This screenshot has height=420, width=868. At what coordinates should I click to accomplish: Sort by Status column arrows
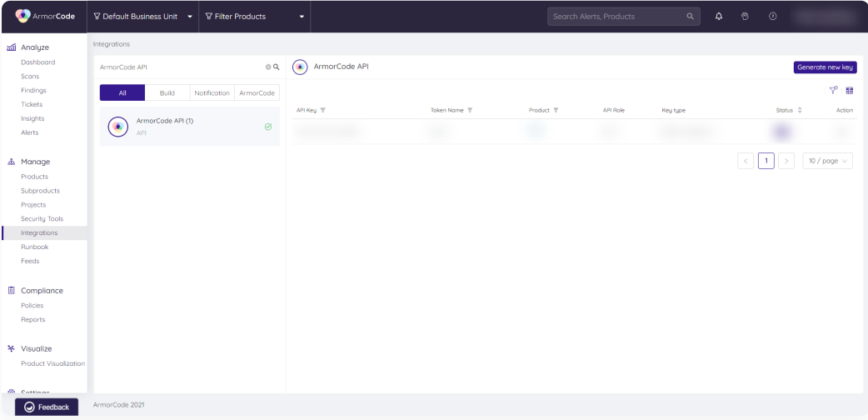coord(800,110)
